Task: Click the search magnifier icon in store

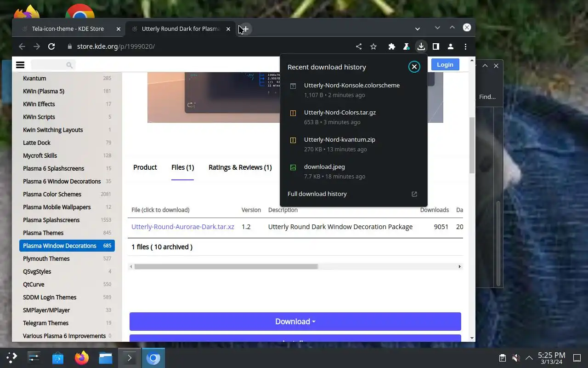Action: (69, 65)
